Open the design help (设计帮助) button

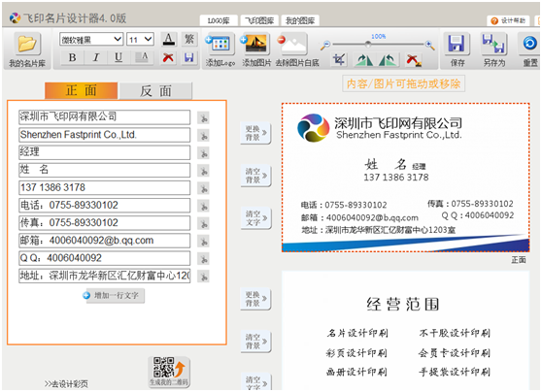508,20
